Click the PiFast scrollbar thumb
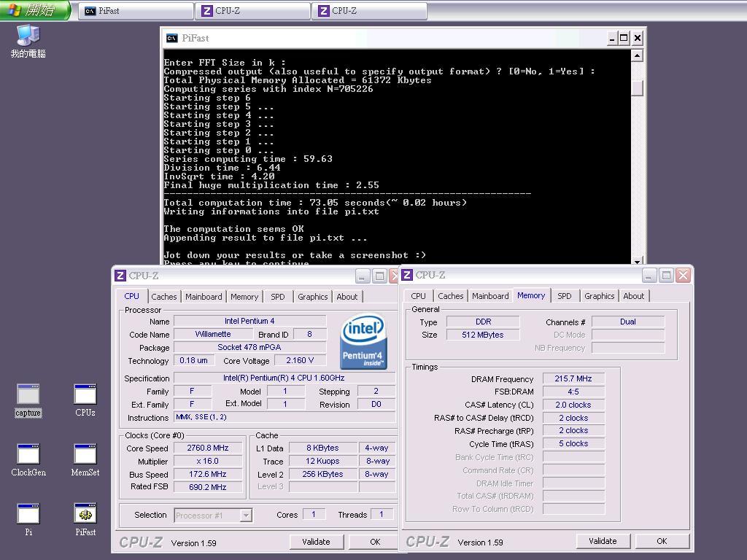This screenshot has height=560, width=747. click(637, 88)
